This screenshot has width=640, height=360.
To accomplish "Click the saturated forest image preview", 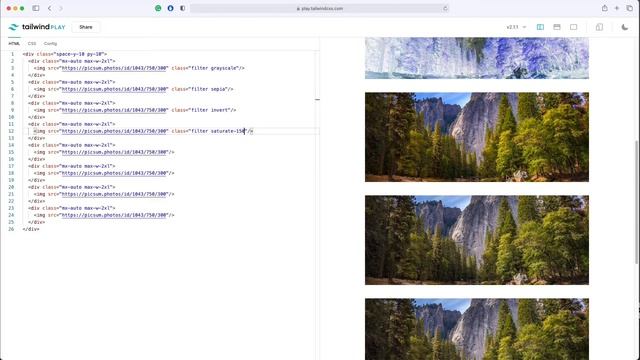I will click(477, 137).
